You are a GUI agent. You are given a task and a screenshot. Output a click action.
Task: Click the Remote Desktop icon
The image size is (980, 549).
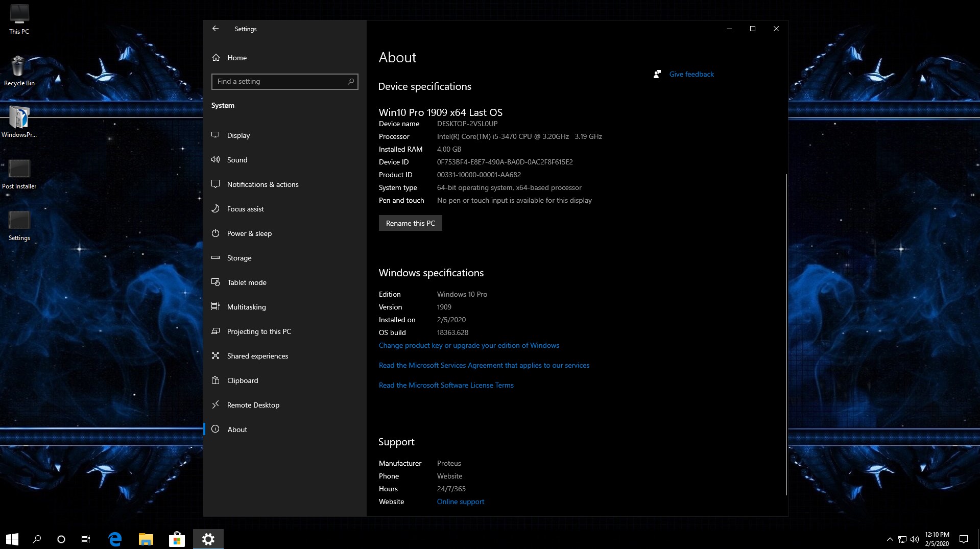tap(216, 404)
